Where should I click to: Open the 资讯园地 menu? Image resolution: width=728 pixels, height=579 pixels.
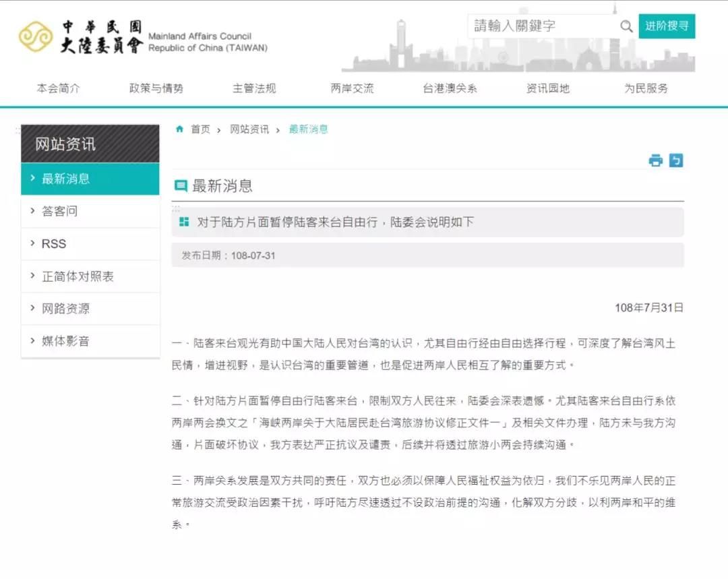548,88
